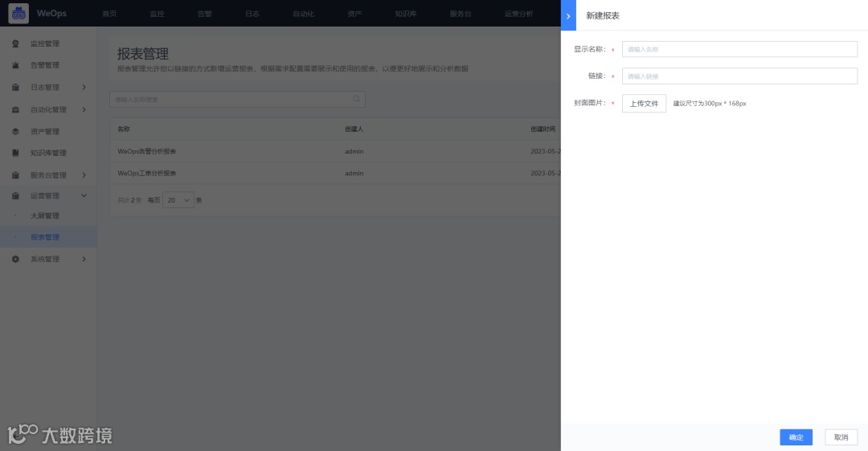Viewport: 868px width, 451px height.
Task: Select 知识库管理 in the sidebar
Action: coord(48,153)
